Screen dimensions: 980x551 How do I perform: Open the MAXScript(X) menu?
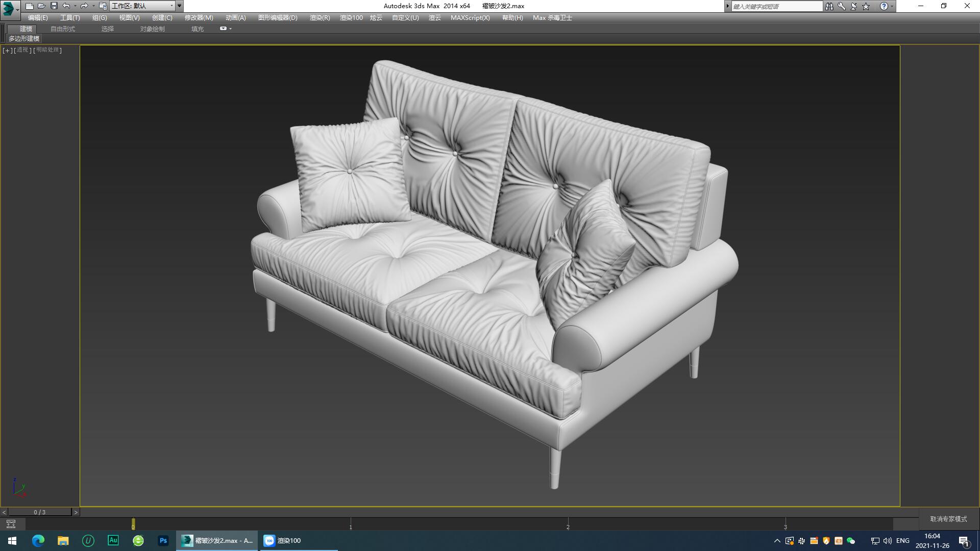pyautogui.click(x=470, y=17)
